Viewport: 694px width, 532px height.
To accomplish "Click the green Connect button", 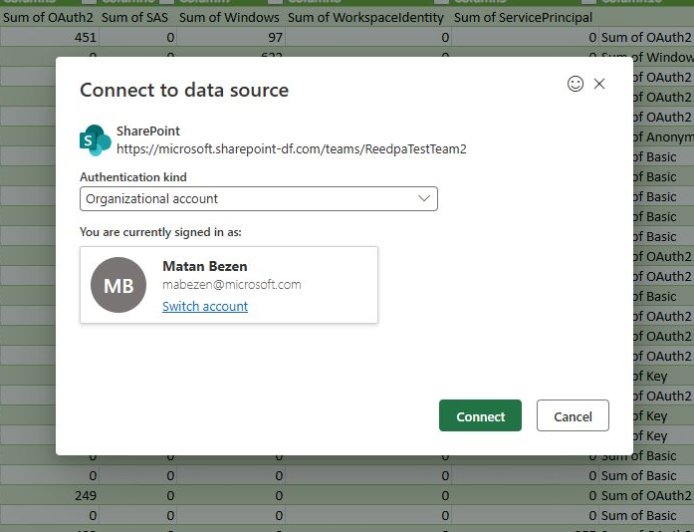I will (480, 416).
